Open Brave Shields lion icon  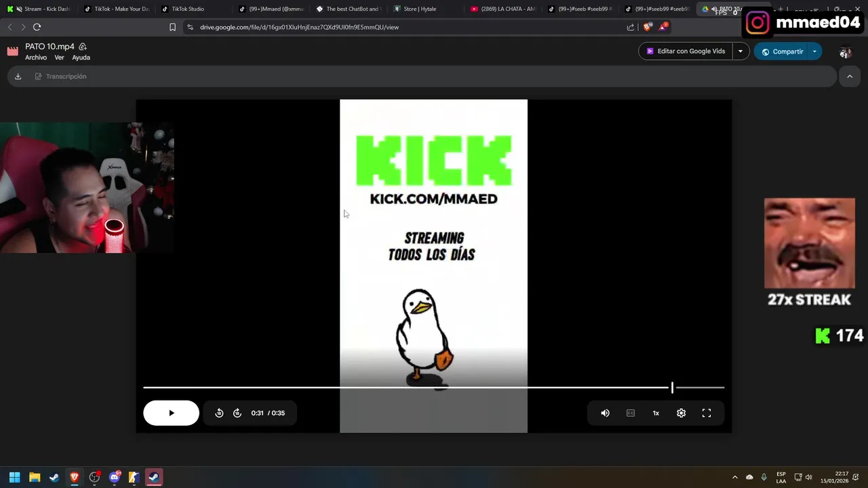[647, 27]
